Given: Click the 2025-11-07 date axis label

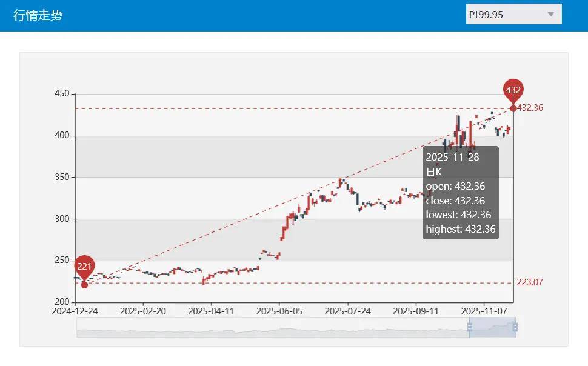Looking at the screenshot, I should (484, 311).
